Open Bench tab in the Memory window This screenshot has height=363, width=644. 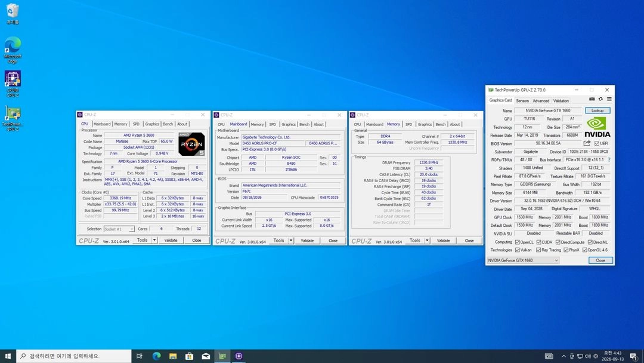440,124
